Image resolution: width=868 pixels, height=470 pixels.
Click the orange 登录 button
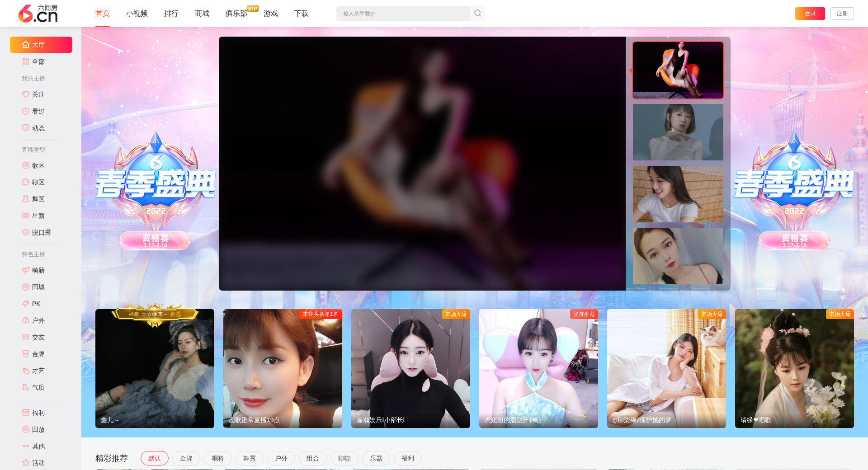point(810,14)
